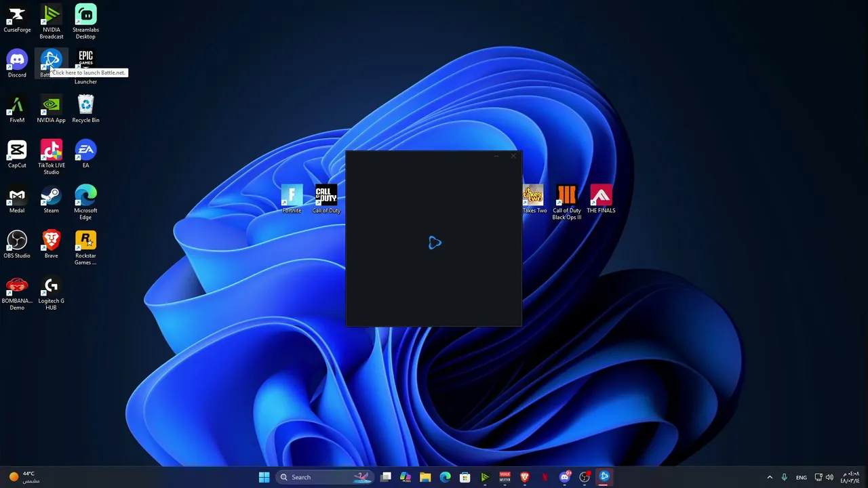Switch to OBS Studio in the taskbar
This screenshot has height=488, width=868.
click(x=584, y=477)
